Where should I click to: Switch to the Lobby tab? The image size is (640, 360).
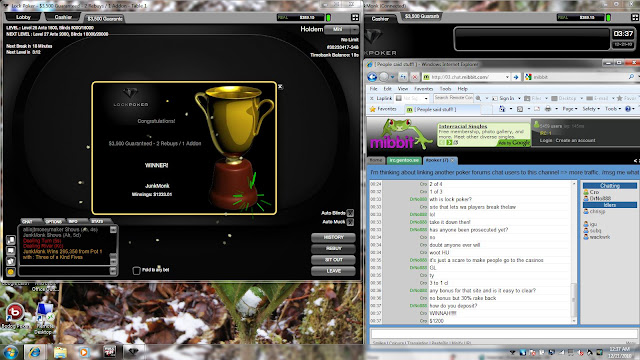coord(23,17)
